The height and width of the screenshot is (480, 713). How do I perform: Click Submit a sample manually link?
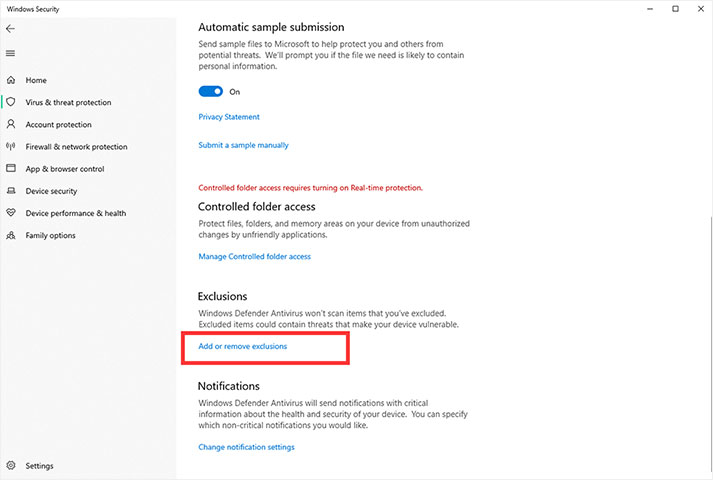click(243, 145)
